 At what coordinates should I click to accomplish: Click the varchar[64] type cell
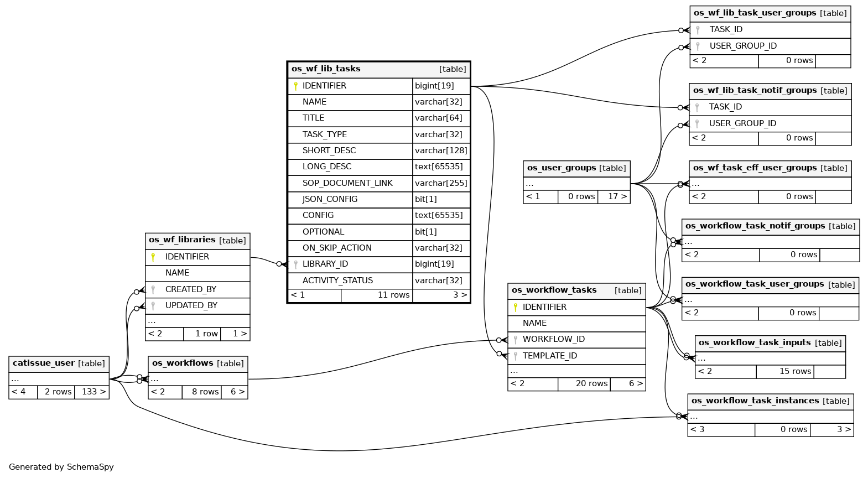pos(441,118)
